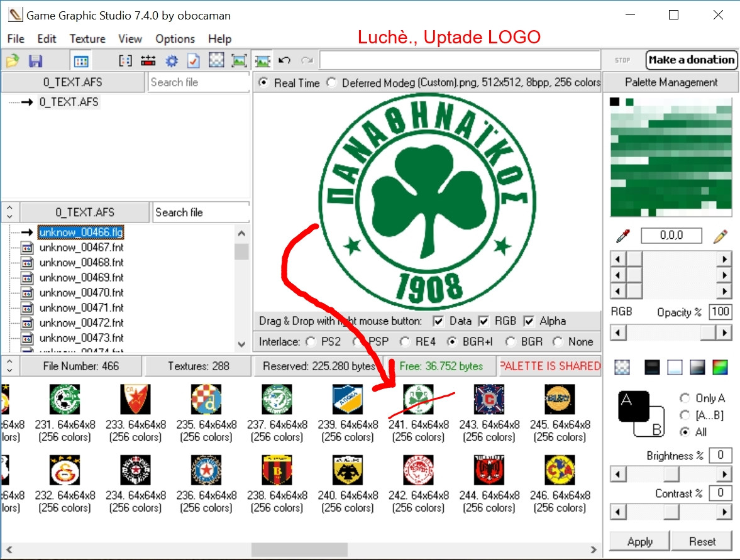The width and height of the screenshot is (740, 560).
Task: Click the redo arrow icon
Action: (307, 60)
